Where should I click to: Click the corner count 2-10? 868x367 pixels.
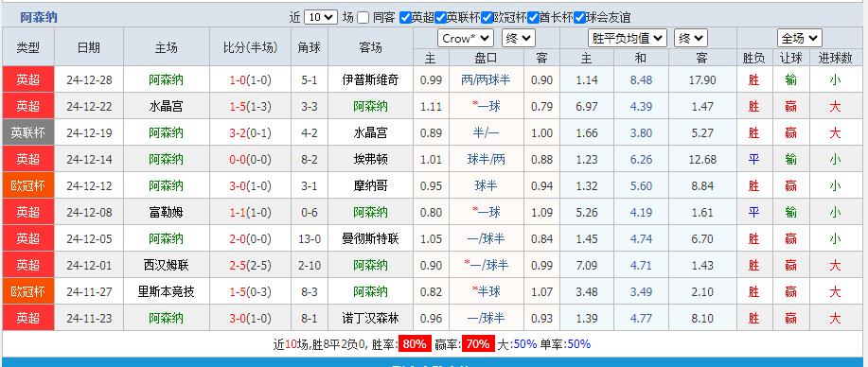click(x=310, y=266)
